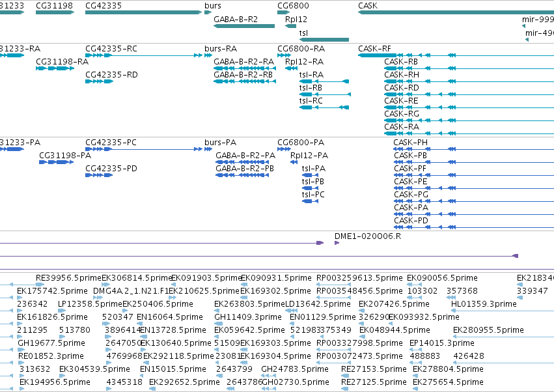Select the GABA-B-R2 gene bar
Screen dimensions: 554x392
[243, 26]
